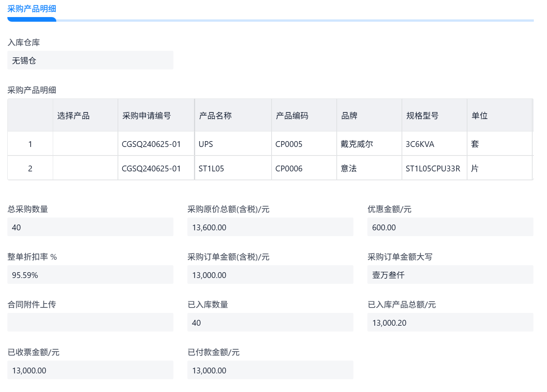Image resolution: width=547 pixels, height=392 pixels.
Task: Click the 采购申请编号 column header
Action: 156,116
